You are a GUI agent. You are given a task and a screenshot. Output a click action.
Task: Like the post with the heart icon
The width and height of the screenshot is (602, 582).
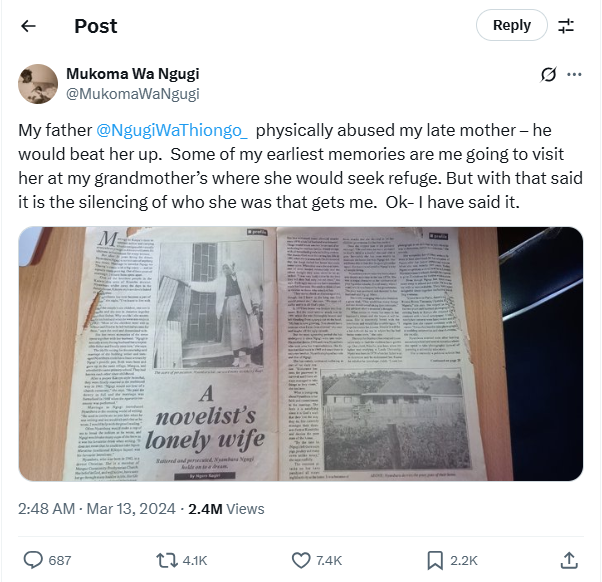pos(301,559)
